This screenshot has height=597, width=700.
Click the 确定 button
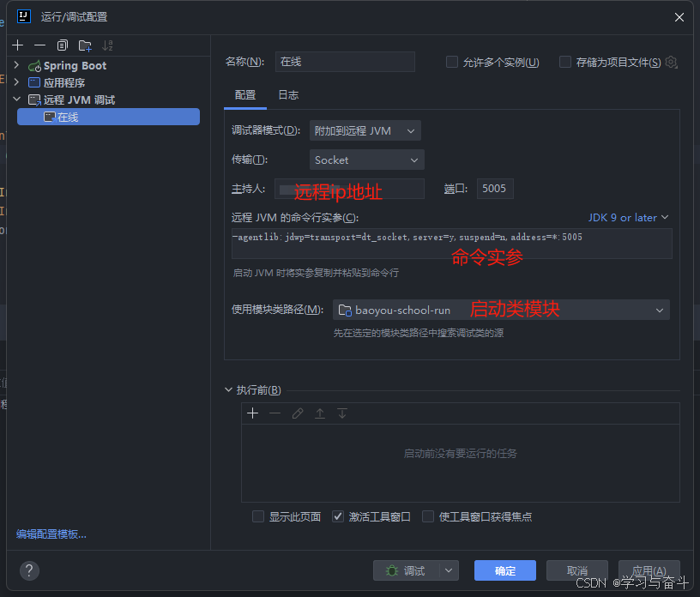[504, 570]
